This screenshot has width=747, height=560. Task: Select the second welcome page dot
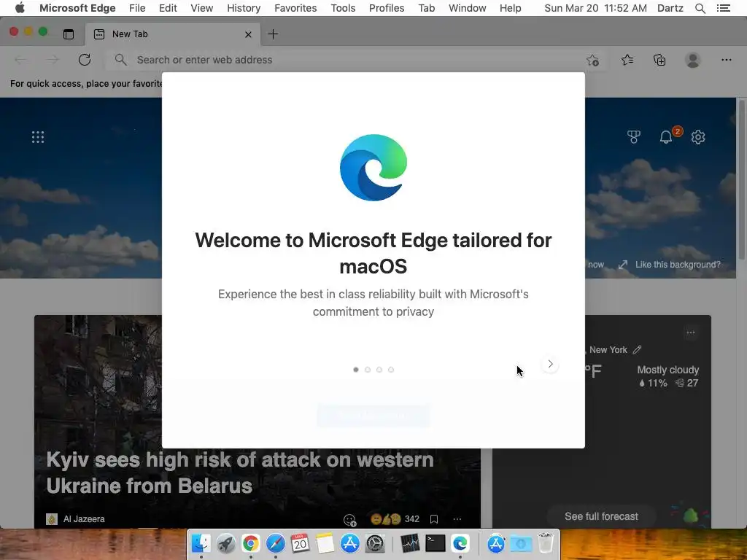tap(368, 370)
